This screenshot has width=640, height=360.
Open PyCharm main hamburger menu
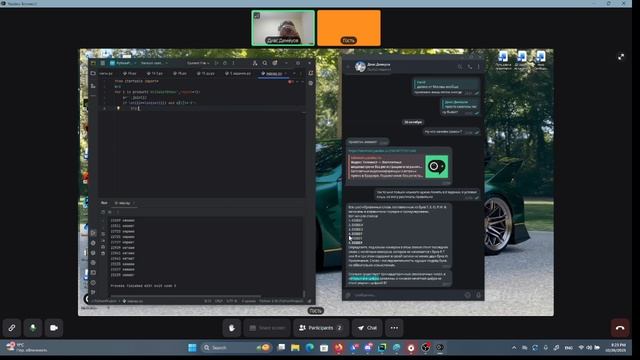tap(102, 63)
